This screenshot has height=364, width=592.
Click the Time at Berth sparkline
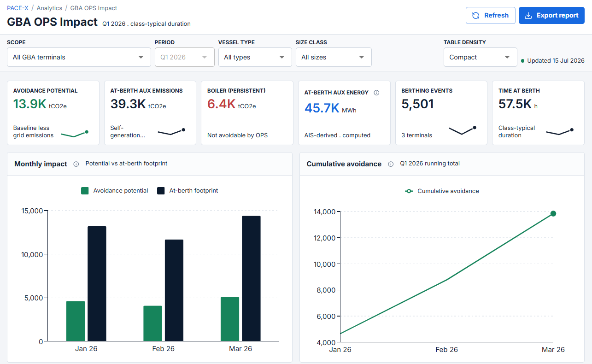click(560, 132)
